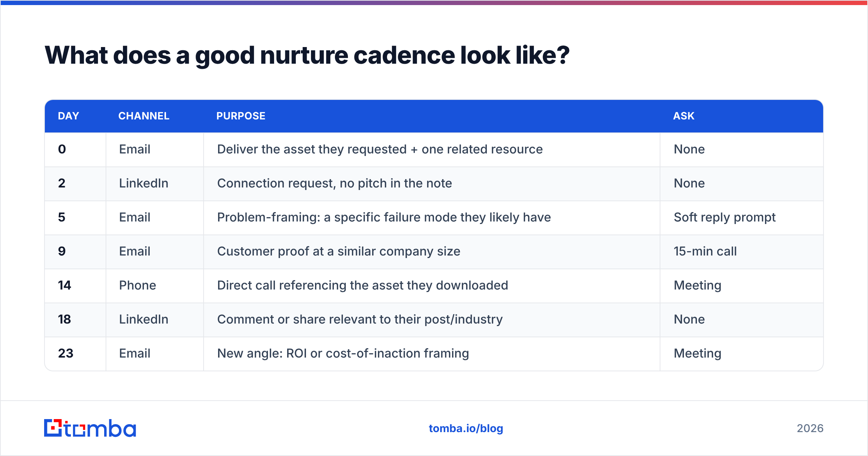Click 'Meeting' in the day 14 row
This screenshot has height=456, width=868.
[x=697, y=286]
